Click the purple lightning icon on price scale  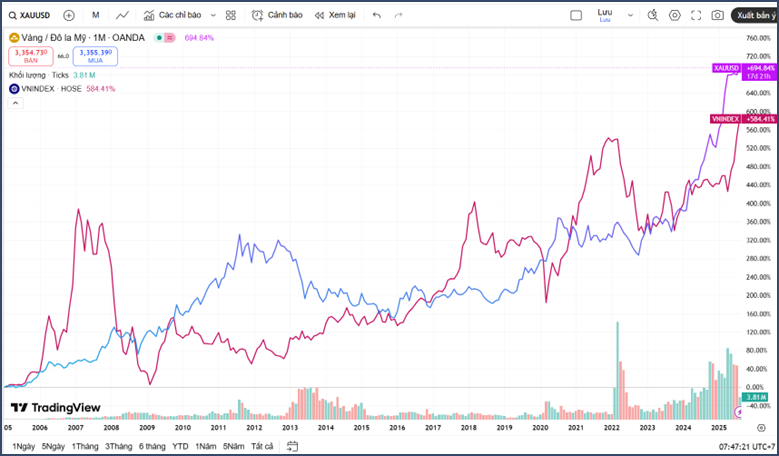tap(740, 412)
